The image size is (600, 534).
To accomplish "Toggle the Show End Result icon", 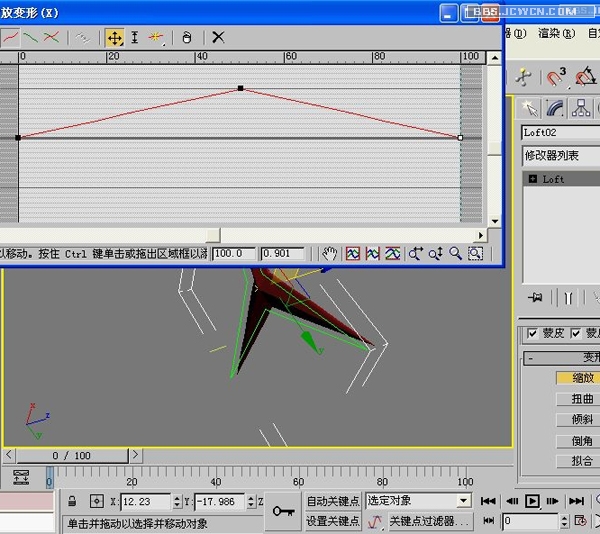I will [x=568, y=297].
